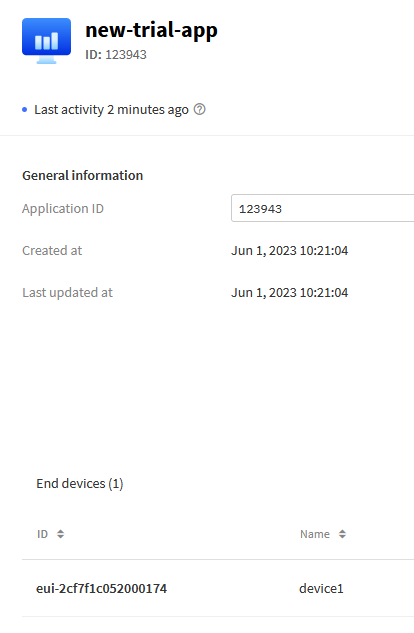The width and height of the screenshot is (414, 633).
Task: Open device eui-2cf7f1c052000174
Action: click(x=101, y=588)
